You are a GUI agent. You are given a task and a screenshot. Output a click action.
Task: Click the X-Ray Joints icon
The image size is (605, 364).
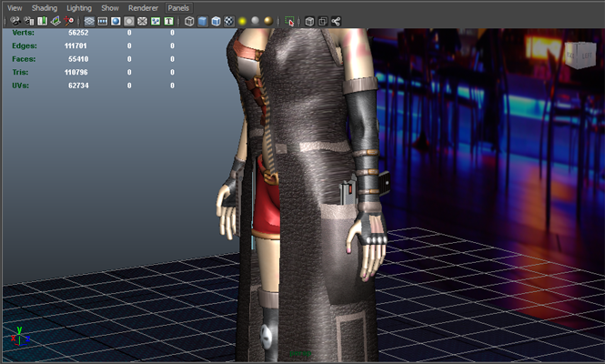336,21
